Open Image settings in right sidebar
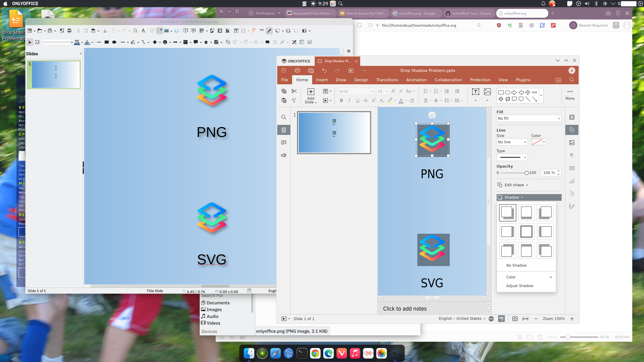Viewport: 644px width, 362px height. pos(572,143)
